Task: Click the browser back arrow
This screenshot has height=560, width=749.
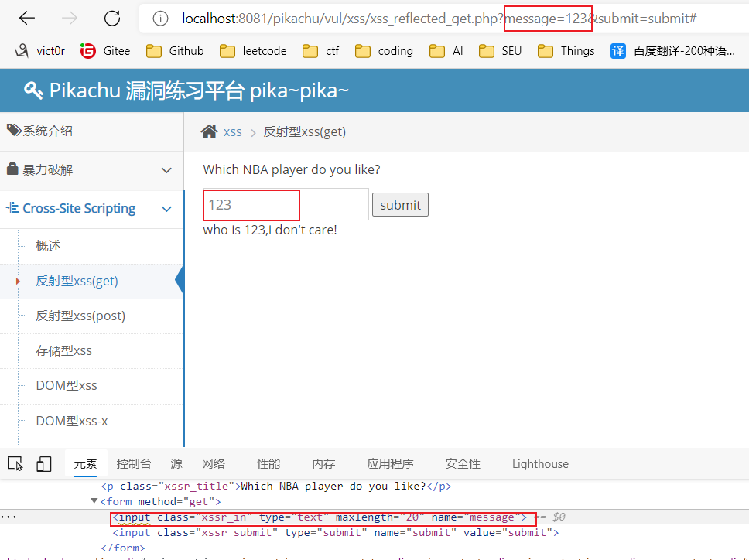Action: click(x=27, y=19)
